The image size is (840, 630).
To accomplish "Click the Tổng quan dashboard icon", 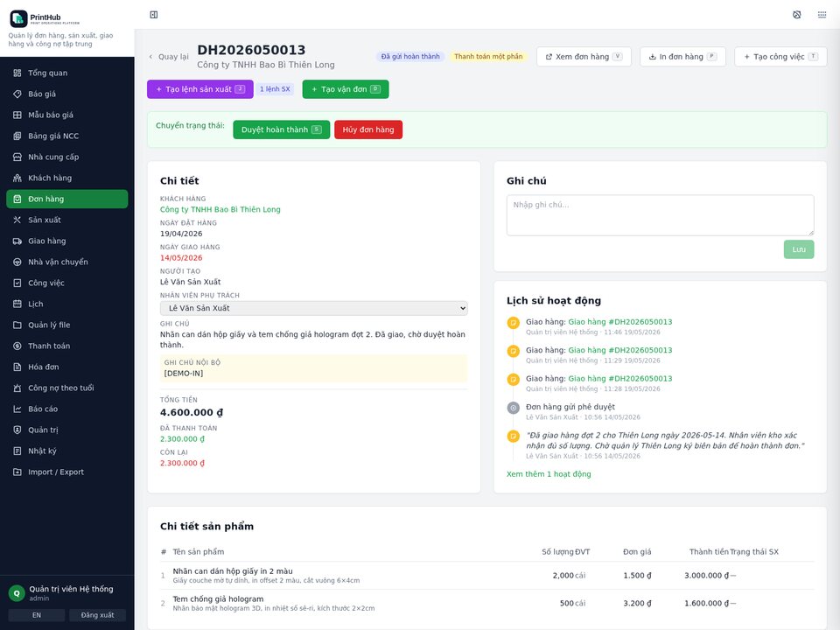I will click(17, 73).
